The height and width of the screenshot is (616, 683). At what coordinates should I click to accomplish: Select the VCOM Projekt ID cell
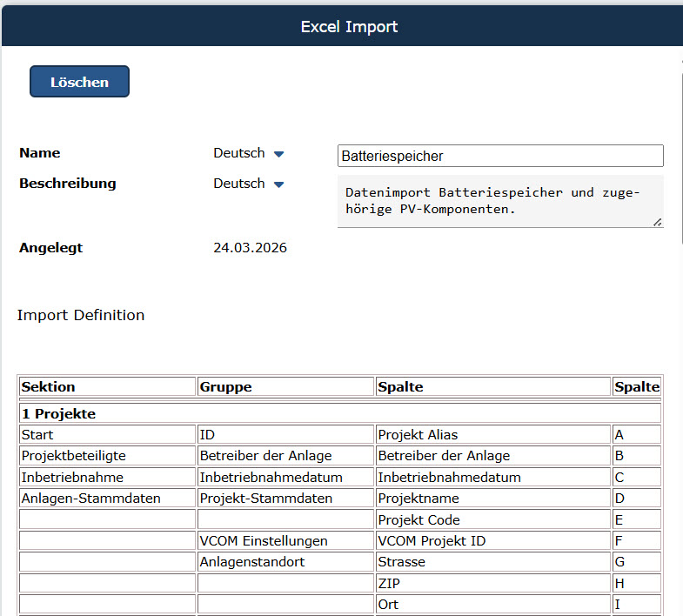493,540
